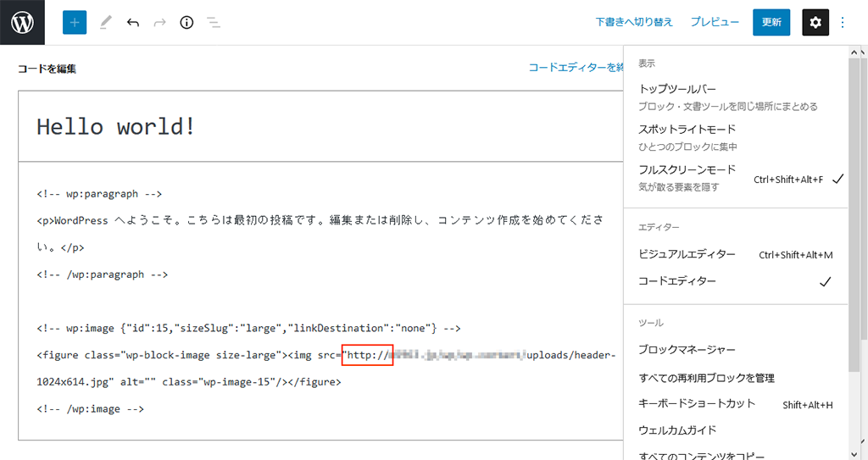Viewport: 868px width, 460px height.
Task: Open プレビュー preview button
Action: 715,22
